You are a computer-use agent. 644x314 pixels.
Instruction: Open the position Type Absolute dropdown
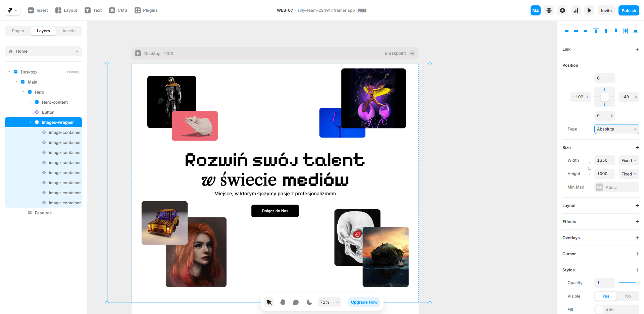click(617, 129)
